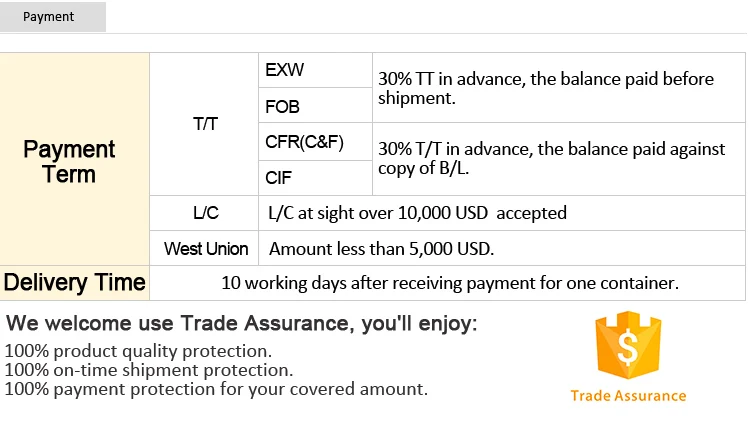Click 100% product quality protection line
750x427 pixels.
click(x=138, y=351)
